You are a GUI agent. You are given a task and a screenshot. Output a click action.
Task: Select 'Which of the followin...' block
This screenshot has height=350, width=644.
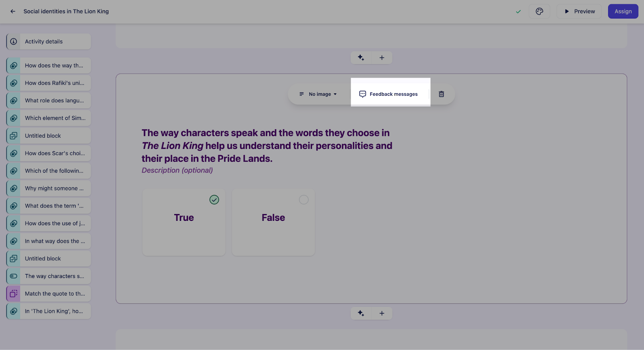(49, 171)
